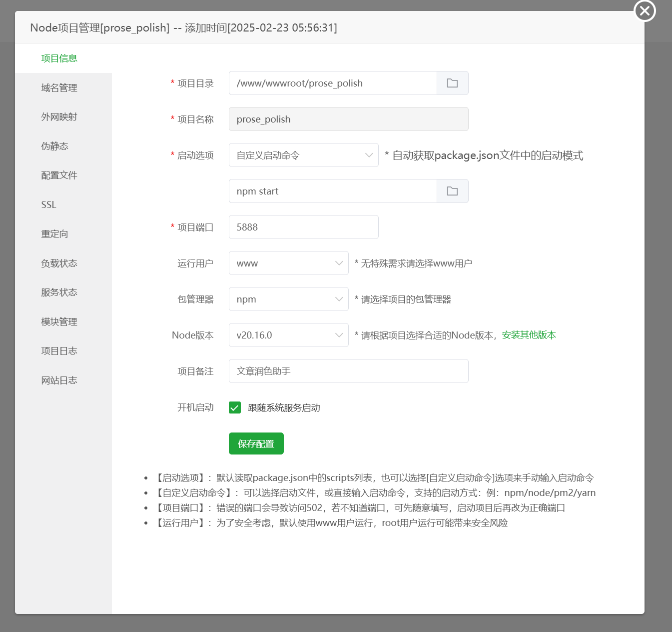The width and height of the screenshot is (672, 632).
Task: Toggle the start-with-system-service checkbox
Action: coord(235,407)
